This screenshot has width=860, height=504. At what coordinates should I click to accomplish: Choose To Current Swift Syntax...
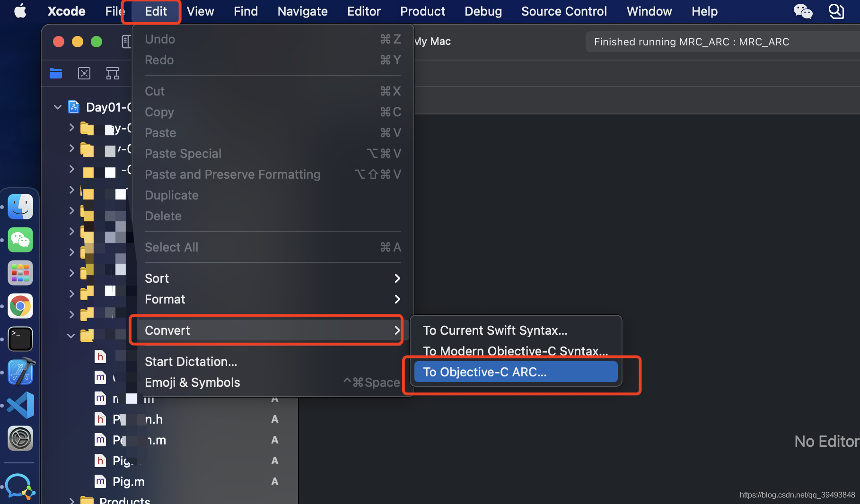pos(516,330)
